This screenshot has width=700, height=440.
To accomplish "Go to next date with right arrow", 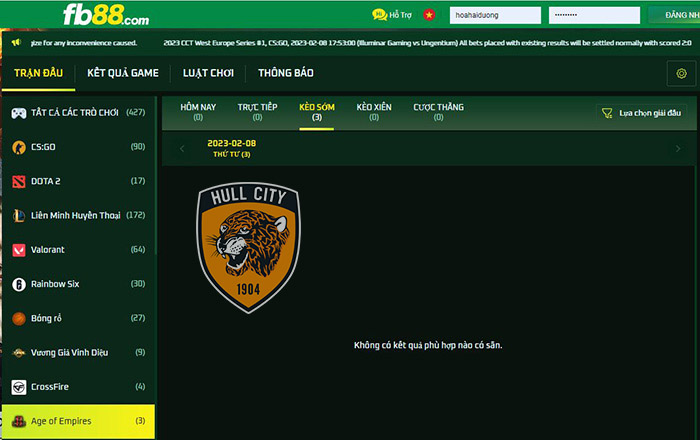I will tap(678, 149).
